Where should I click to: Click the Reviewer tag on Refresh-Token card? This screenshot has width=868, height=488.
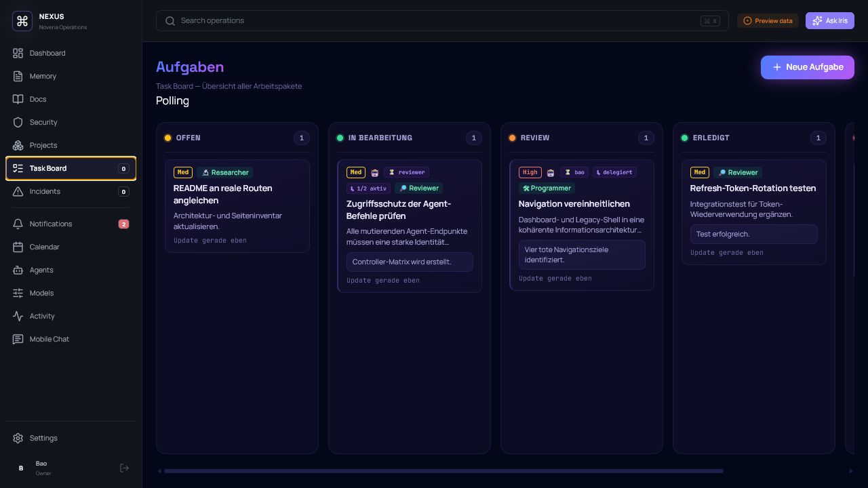pyautogui.click(x=738, y=172)
